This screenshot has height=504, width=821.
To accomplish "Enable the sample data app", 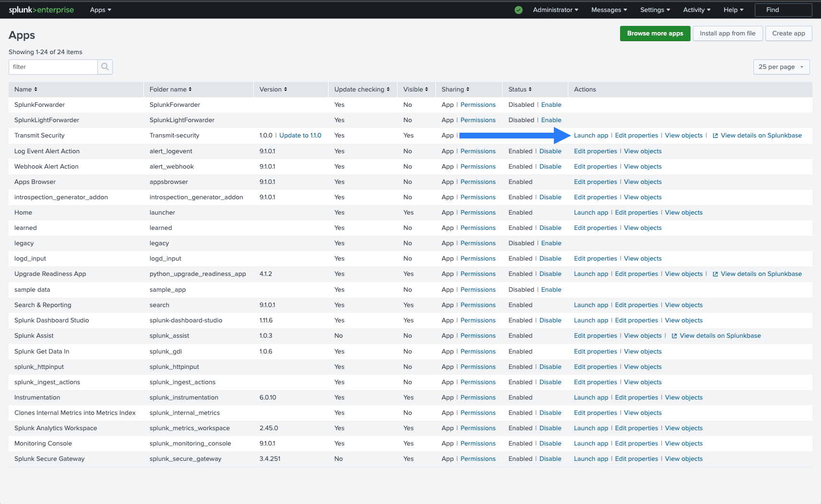I will tap(551, 290).
